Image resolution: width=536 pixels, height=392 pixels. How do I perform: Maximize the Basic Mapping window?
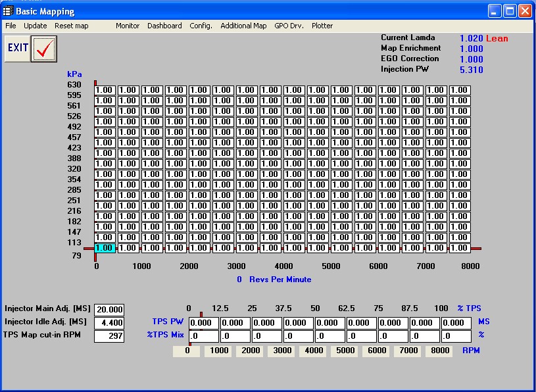pos(510,11)
